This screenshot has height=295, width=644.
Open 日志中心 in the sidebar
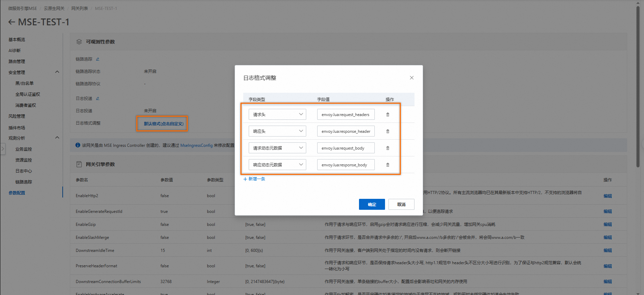point(24,171)
